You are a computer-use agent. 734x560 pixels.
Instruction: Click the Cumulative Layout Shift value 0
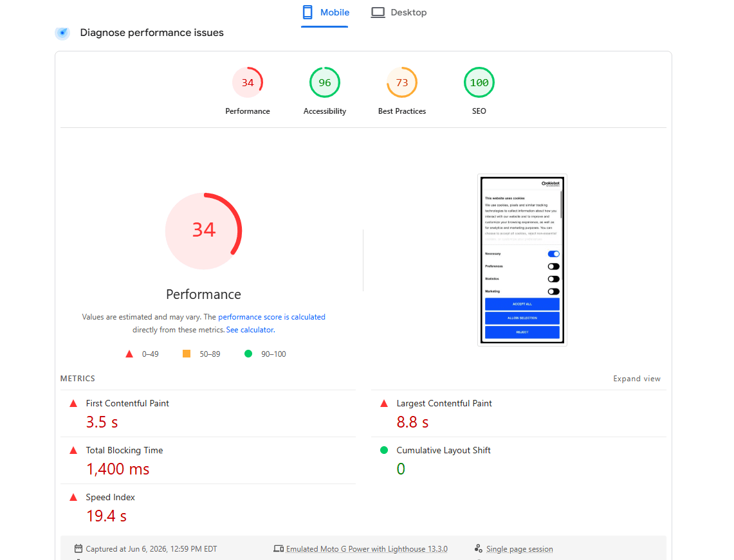401,469
